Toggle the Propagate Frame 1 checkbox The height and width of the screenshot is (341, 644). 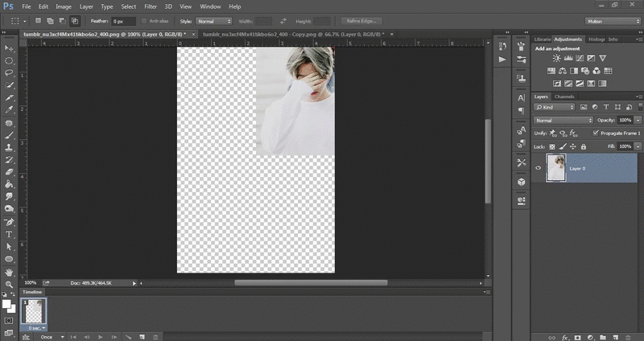[x=595, y=133]
